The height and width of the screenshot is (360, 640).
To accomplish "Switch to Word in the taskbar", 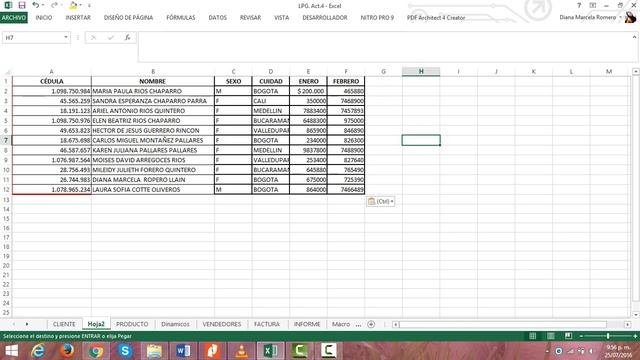I will click(x=183, y=351).
